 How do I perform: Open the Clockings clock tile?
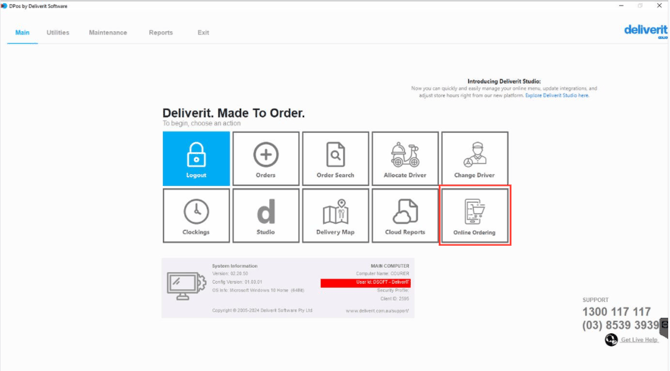click(196, 216)
